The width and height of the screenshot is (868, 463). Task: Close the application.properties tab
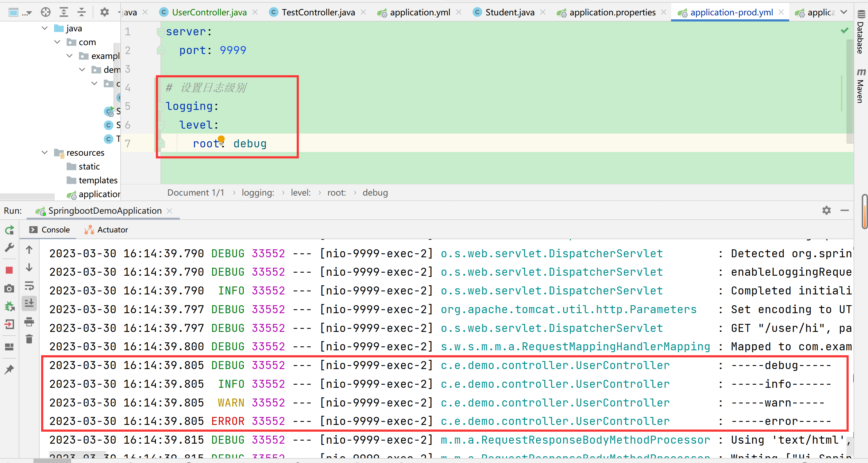click(664, 13)
